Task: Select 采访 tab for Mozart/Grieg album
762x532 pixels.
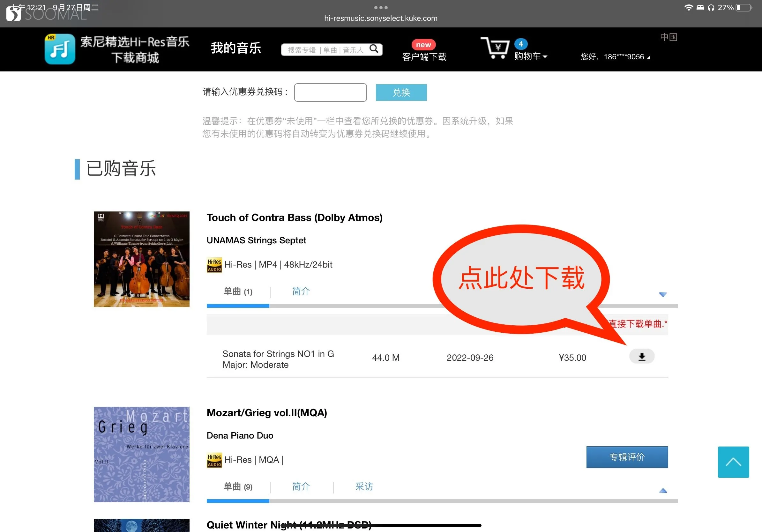Action: [x=364, y=487]
